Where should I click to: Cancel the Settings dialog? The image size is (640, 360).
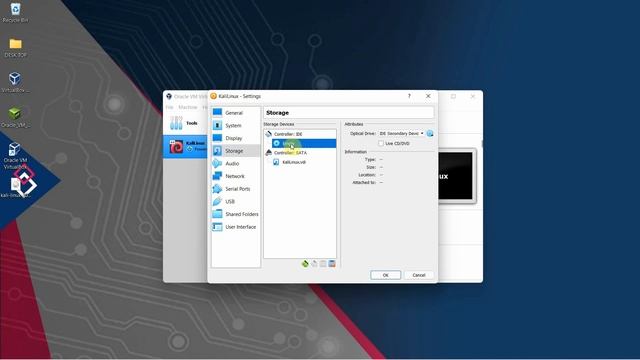419,275
